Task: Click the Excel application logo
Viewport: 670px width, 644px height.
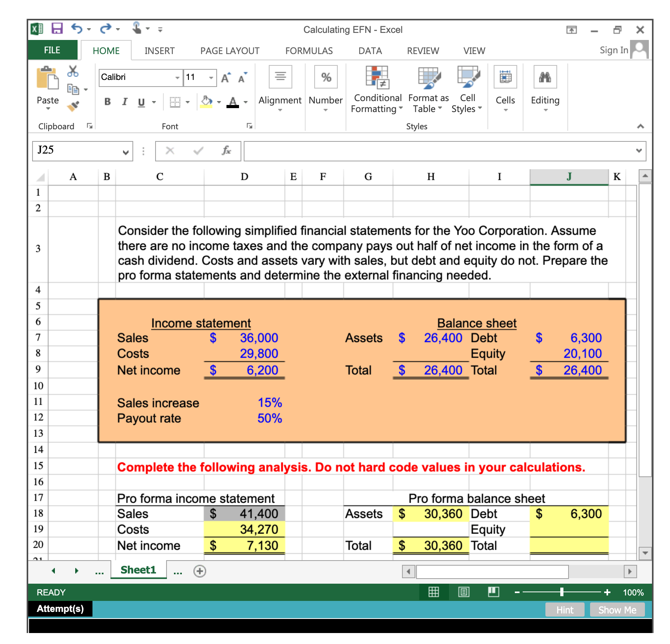Action: (x=37, y=29)
